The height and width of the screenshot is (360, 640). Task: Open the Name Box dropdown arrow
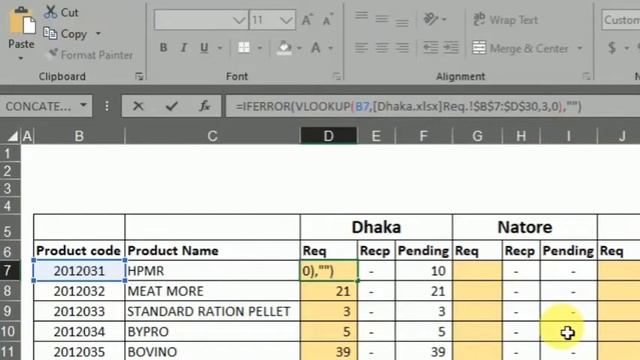84,106
